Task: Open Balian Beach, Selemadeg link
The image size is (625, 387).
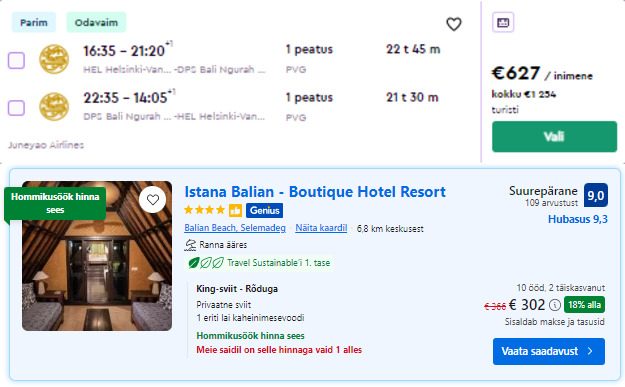Action: [235, 228]
